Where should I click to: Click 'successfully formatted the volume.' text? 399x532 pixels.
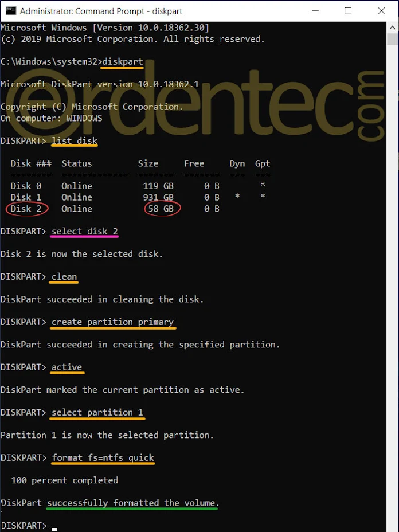click(133, 503)
